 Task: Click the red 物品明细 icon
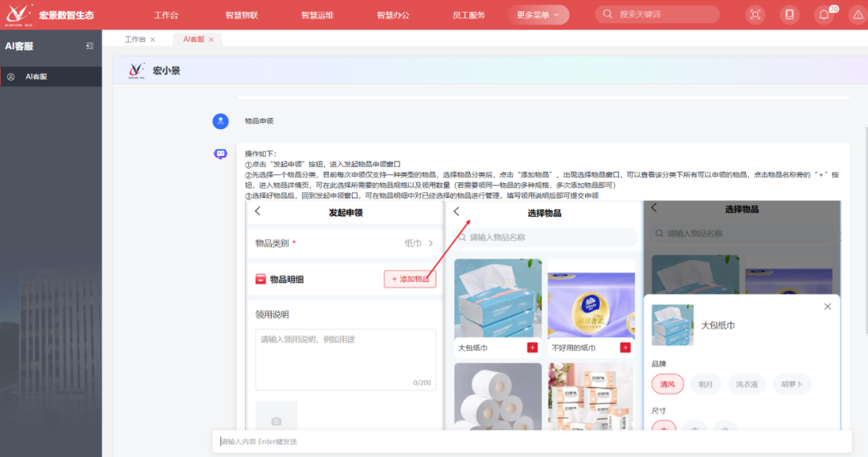260,280
